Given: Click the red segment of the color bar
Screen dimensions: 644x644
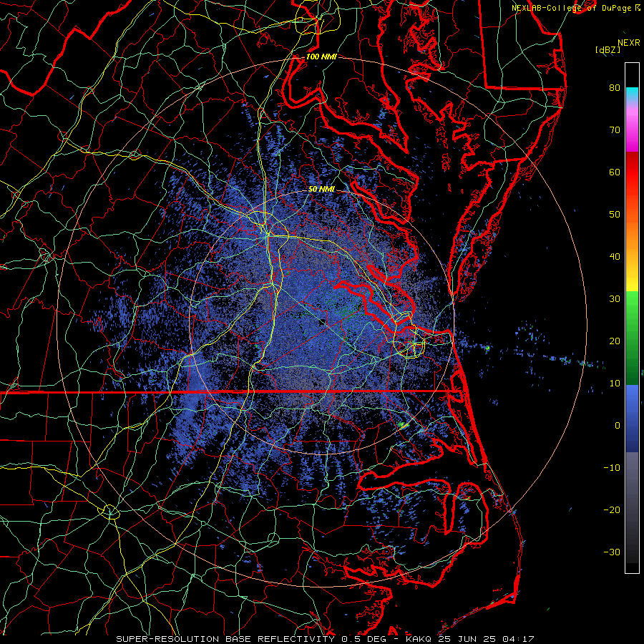Looking at the screenshot, I should [x=632, y=172].
